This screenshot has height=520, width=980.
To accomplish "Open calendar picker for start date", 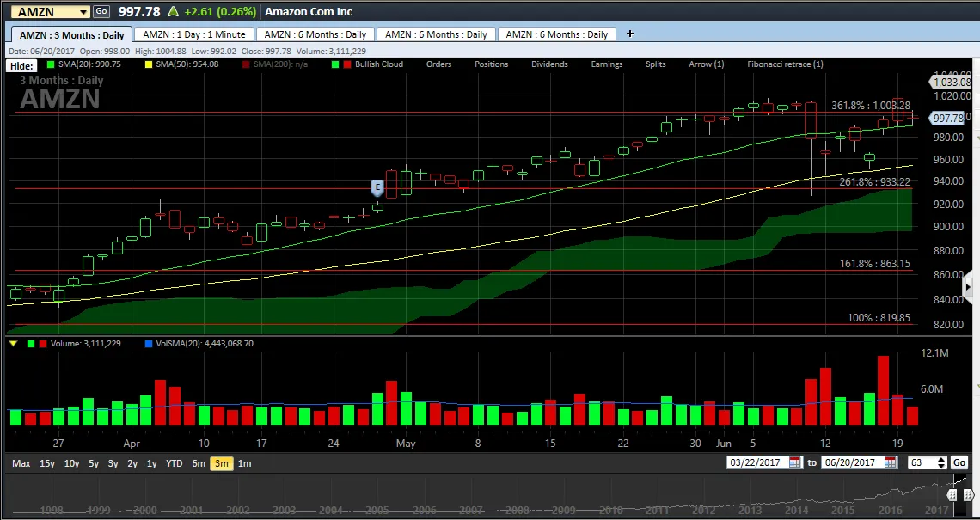I will click(x=795, y=462).
